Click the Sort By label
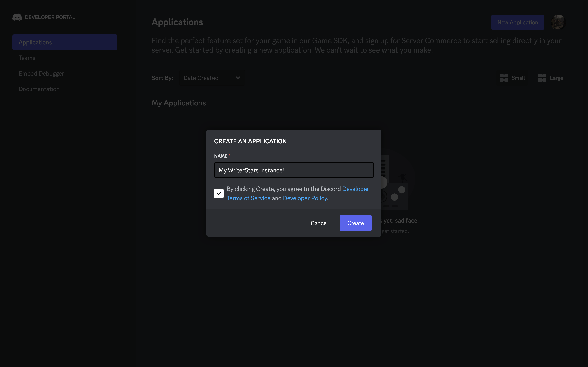The width and height of the screenshot is (588, 367). click(x=162, y=78)
